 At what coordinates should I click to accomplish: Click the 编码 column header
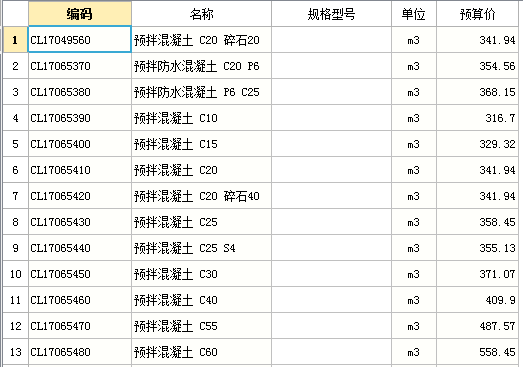tap(80, 14)
